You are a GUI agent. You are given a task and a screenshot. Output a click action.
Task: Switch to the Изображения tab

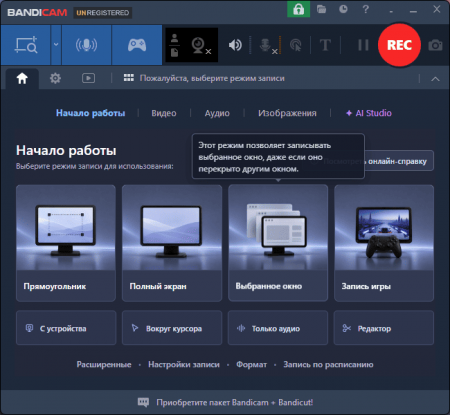click(287, 113)
